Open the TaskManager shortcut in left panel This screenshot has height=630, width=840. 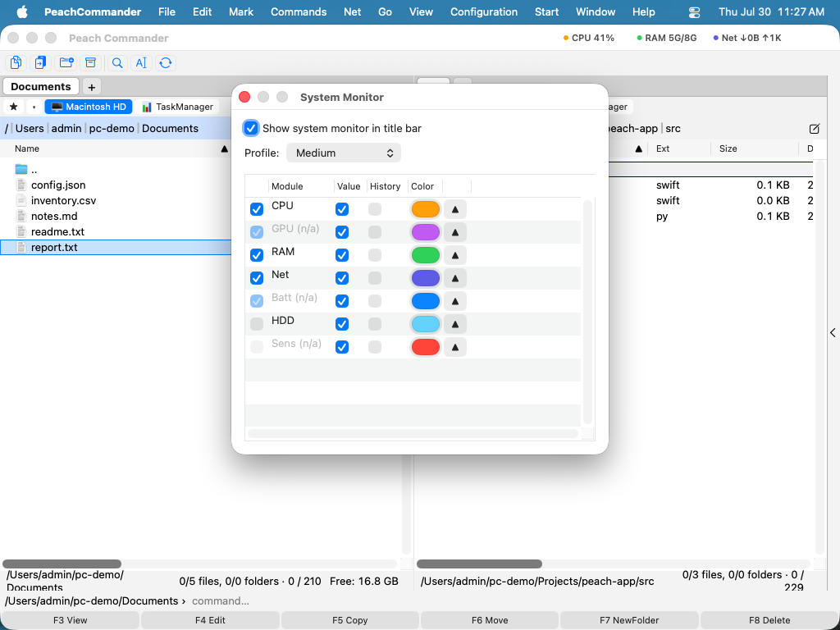pyautogui.click(x=177, y=107)
